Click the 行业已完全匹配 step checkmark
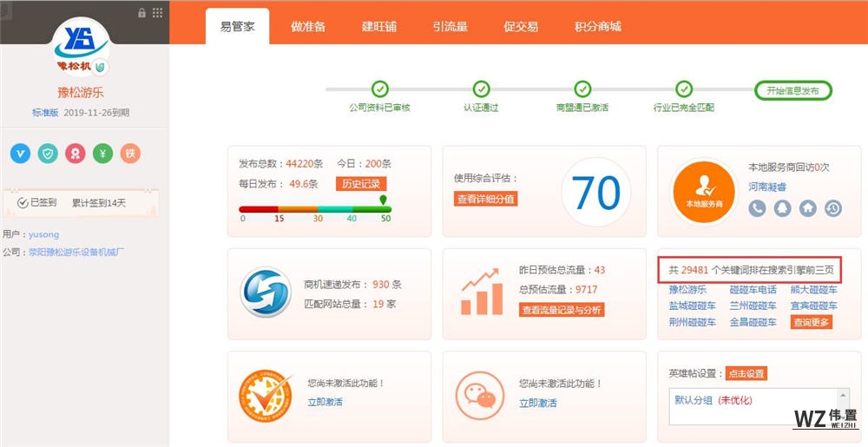This screenshot has width=868, height=447. [x=684, y=89]
